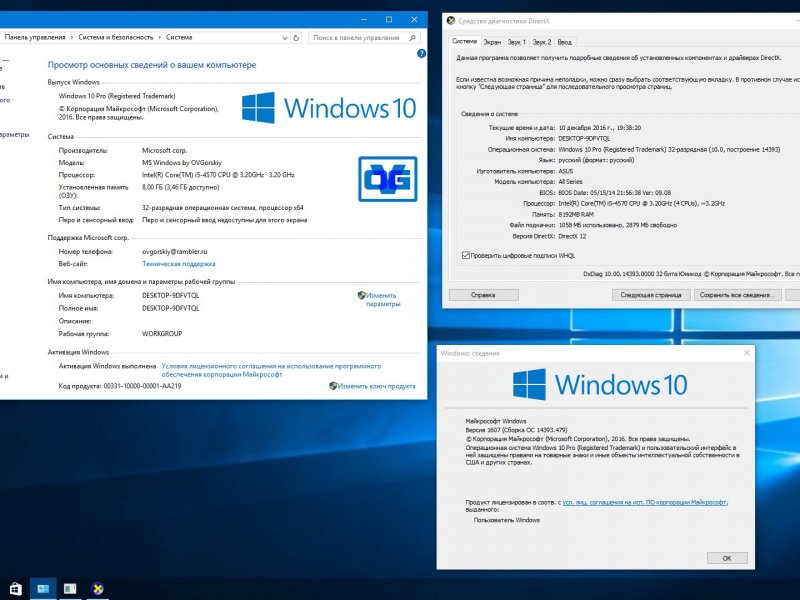Open the Store icon in taskbar
Viewport: 800px width, 600px height.
pyautogui.click(x=15, y=589)
